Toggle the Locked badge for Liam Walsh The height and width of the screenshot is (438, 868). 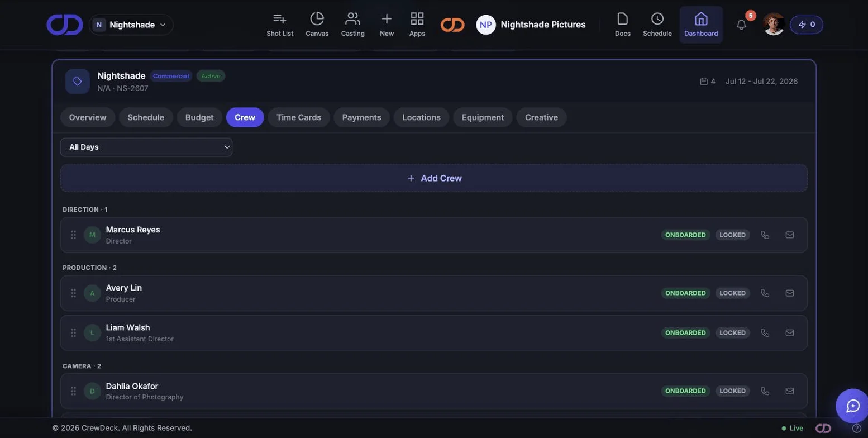coord(732,333)
